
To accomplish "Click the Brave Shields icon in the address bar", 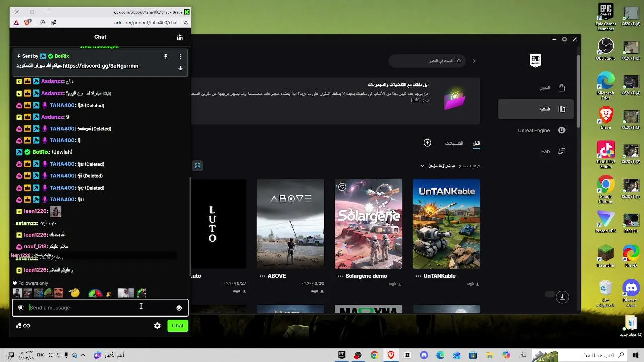I will pos(27,22).
